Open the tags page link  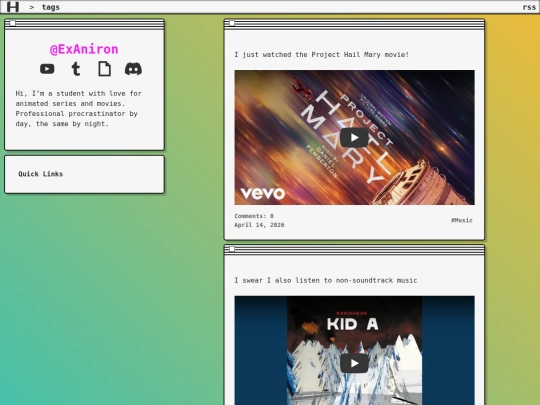click(51, 7)
